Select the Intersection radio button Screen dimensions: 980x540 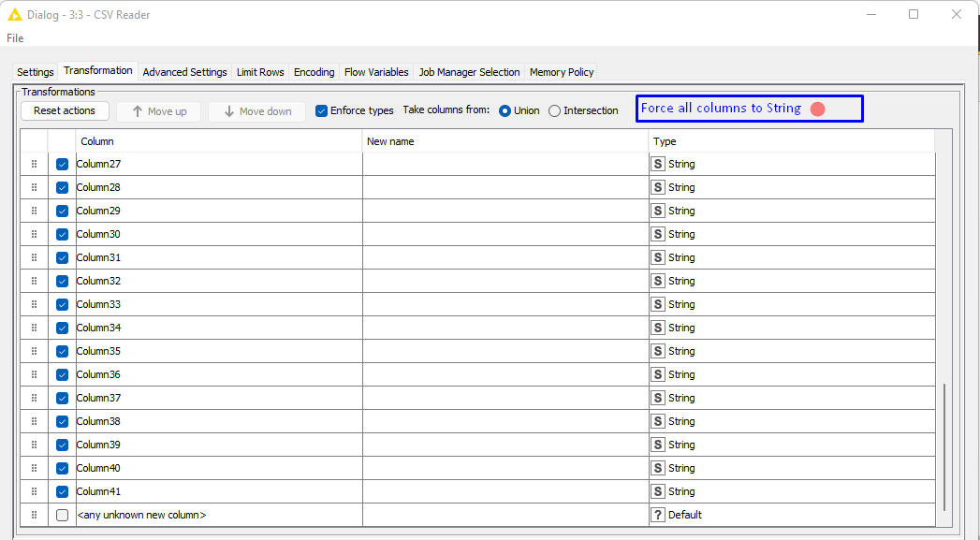point(554,110)
